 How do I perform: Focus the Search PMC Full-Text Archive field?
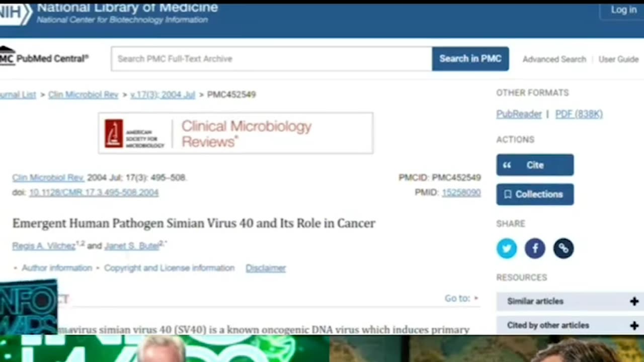click(x=272, y=59)
